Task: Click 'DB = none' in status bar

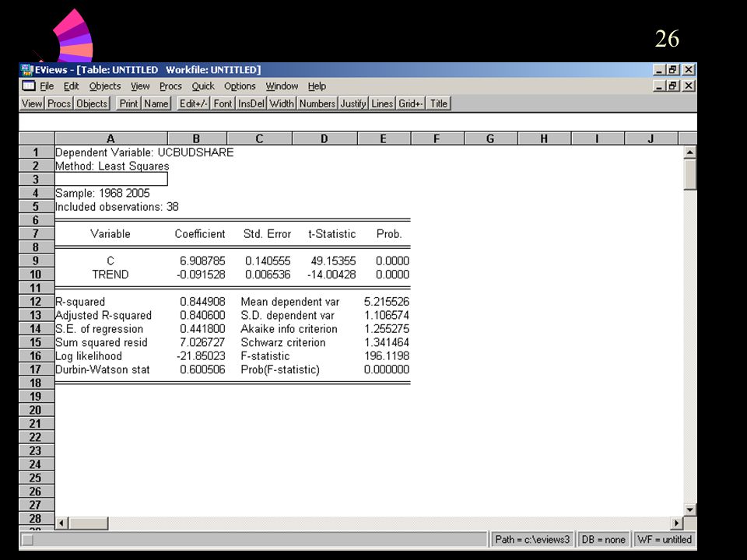Action: [x=603, y=540]
